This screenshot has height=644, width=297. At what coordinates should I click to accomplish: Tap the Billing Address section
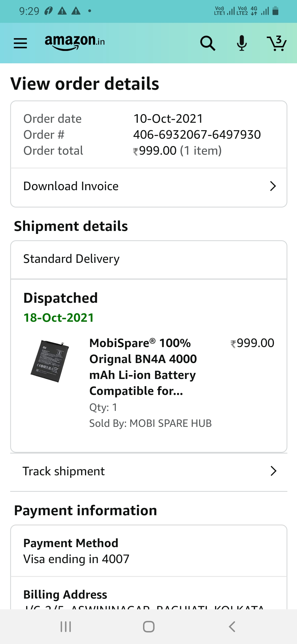65,594
